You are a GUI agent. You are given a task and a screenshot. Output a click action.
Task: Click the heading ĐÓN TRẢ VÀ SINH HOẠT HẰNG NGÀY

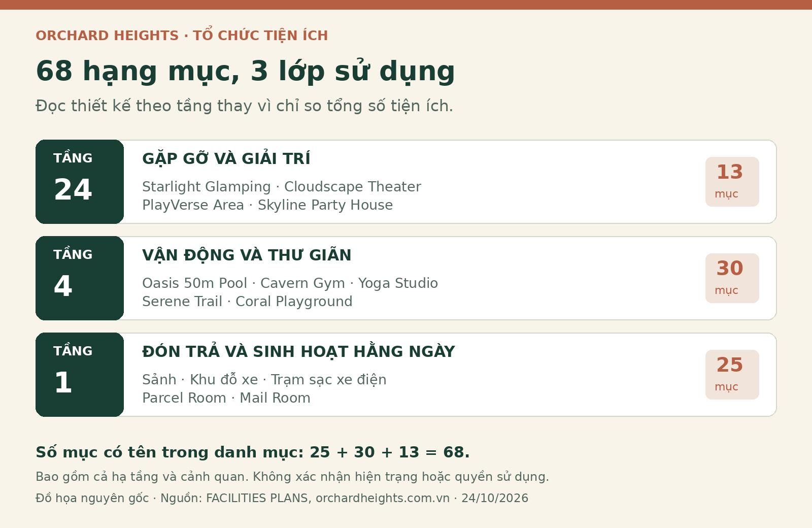coord(298,351)
